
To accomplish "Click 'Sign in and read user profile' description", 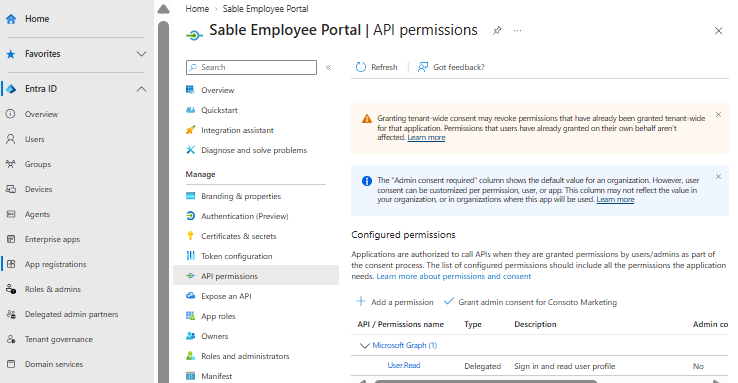I will coord(564,366).
